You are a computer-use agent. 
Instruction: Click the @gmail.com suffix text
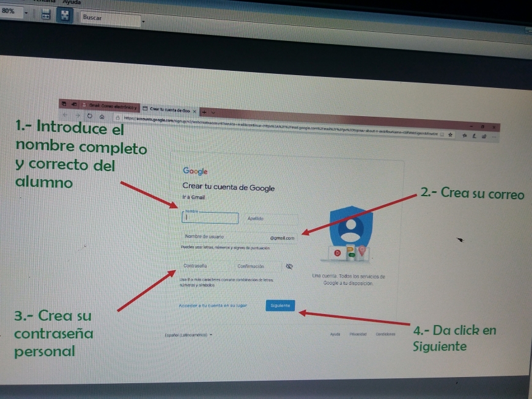pyautogui.click(x=283, y=238)
